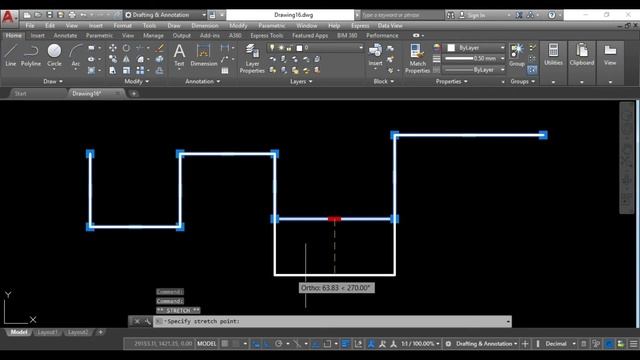
Task: Select the Line tool
Action: [x=11, y=55]
